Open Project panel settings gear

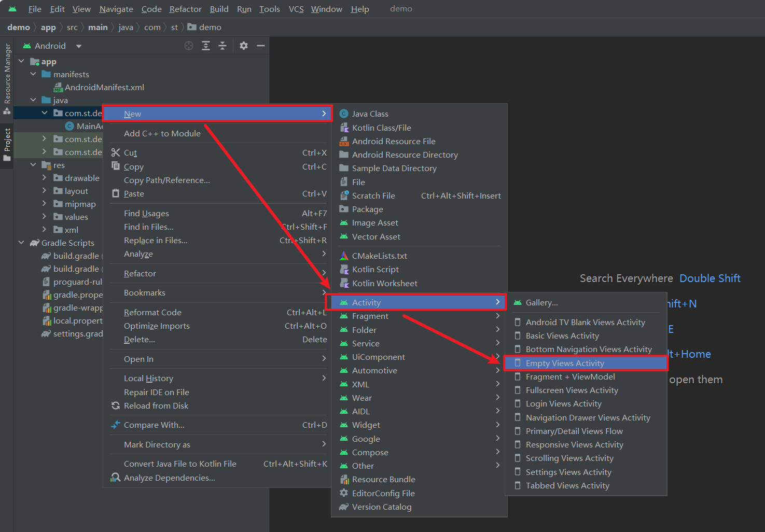(x=244, y=46)
